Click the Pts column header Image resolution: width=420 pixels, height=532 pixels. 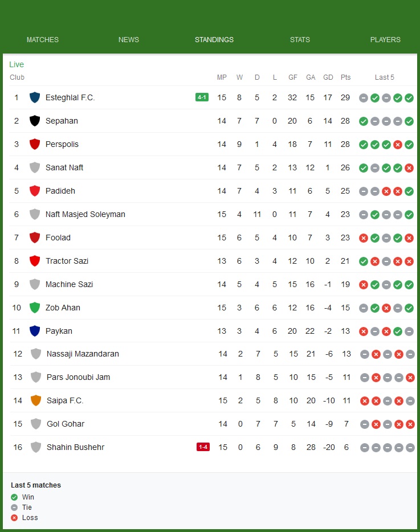click(x=345, y=77)
